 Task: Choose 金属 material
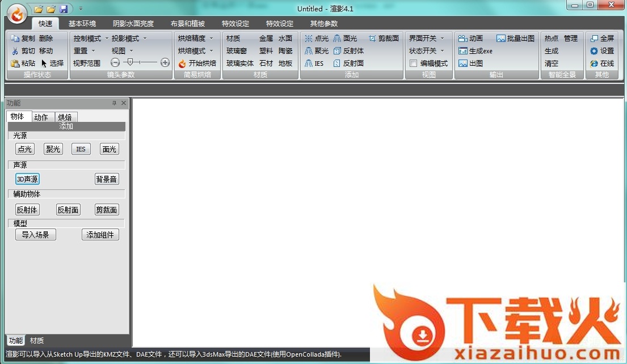coord(266,39)
